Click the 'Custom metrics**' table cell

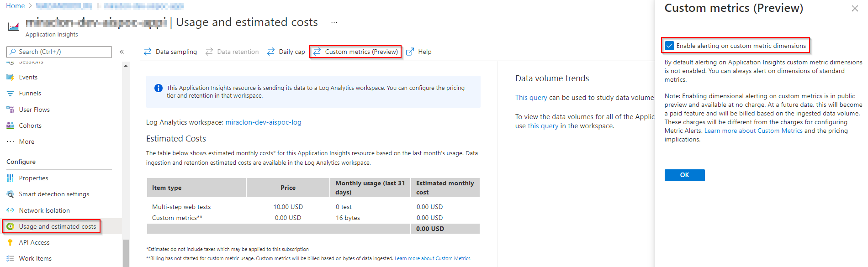click(x=177, y=218)
